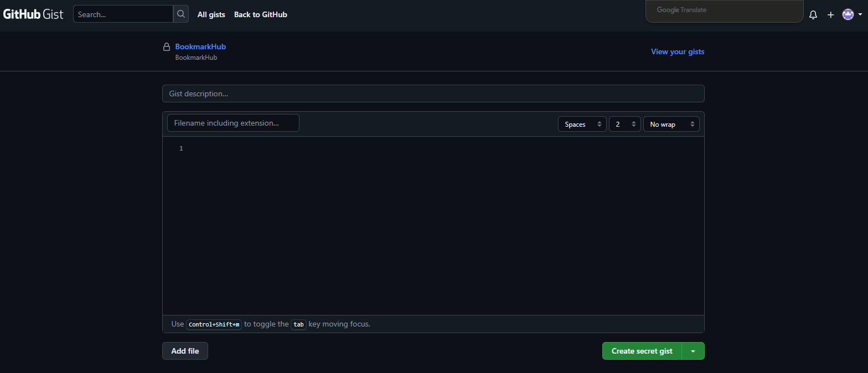Open the user avatar menu
Viewport: 868px width, 373px height.
pos(851,15)
